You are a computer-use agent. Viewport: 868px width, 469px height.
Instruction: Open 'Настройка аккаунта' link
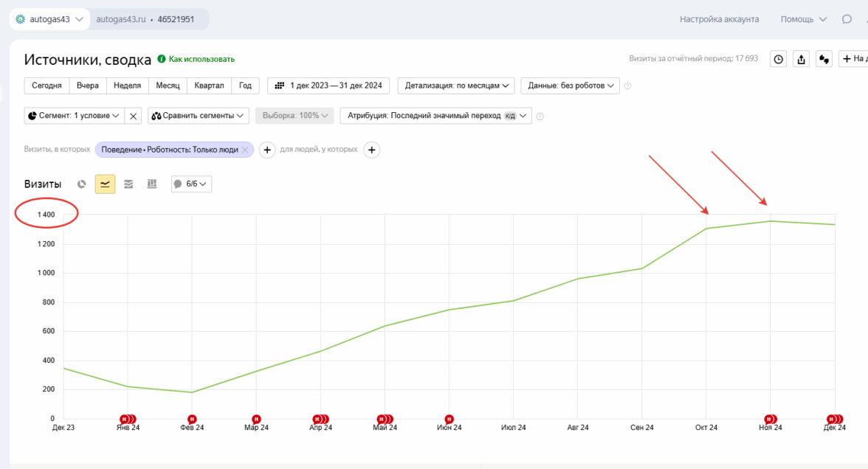coord(719,19)
